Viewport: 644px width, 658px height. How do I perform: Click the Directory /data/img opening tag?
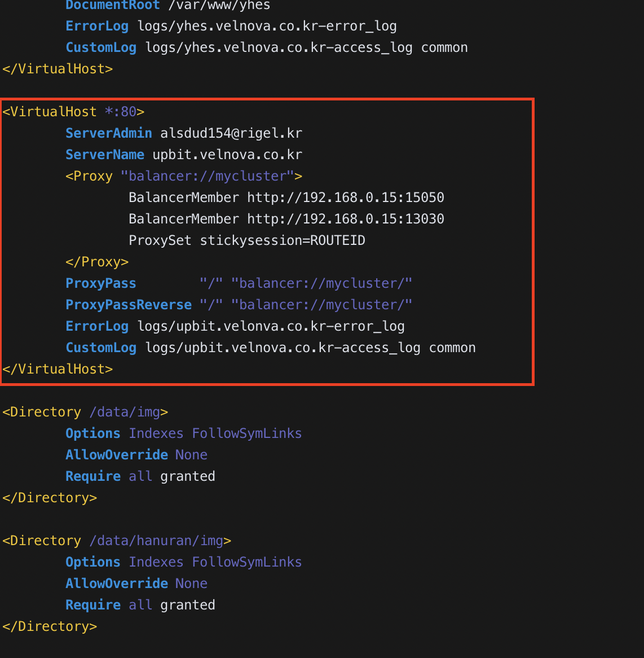coord(85,412)
